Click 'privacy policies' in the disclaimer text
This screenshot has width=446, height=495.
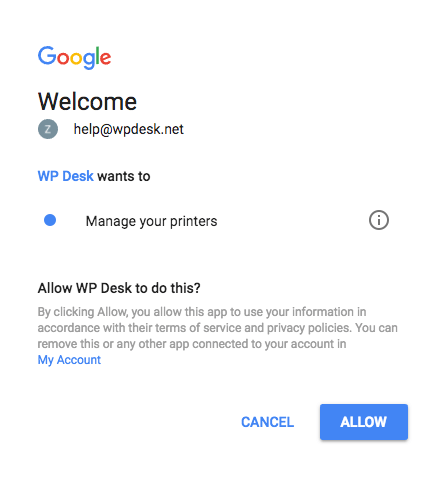tap(309, 328)
